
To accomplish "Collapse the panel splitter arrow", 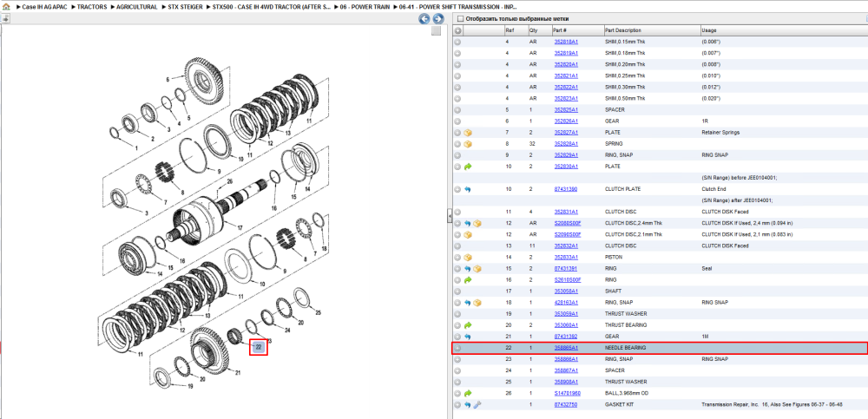I will 450,218.
